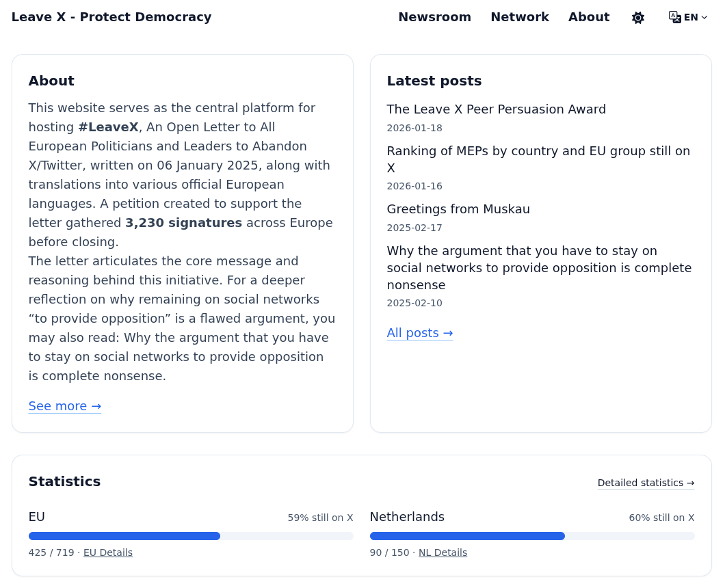Open Detailed statistics link
The image size is (725, 588).
pyautogui.click(x=646, y=483)
